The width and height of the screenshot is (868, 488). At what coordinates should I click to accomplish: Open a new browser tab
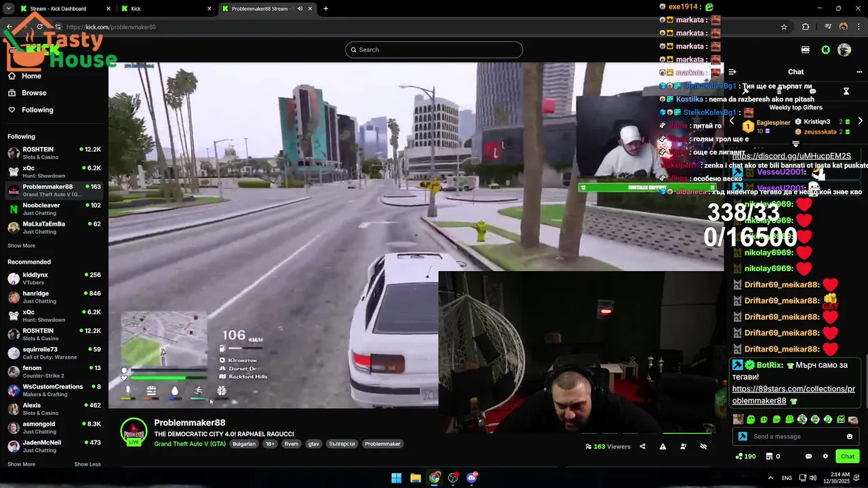325,9
